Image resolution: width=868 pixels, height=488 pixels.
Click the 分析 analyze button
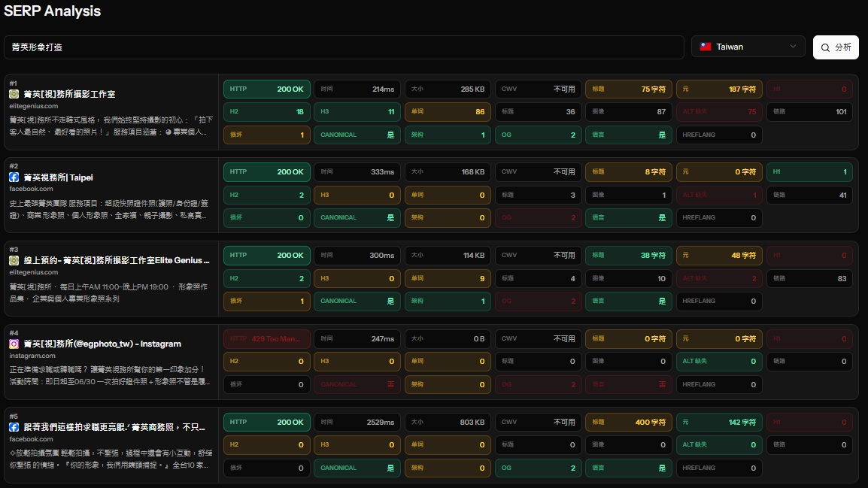(x=836, y=47)
